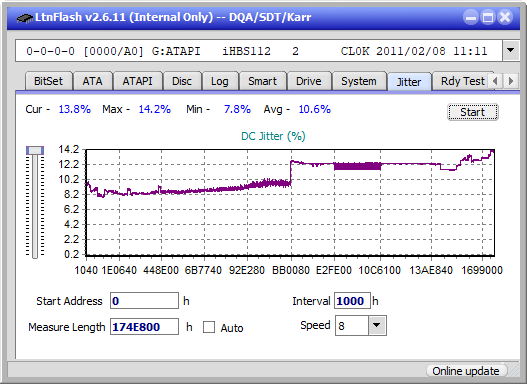527x384 pixels.
Task: Close the LtnFlash window
Action: tap(505, 17)
